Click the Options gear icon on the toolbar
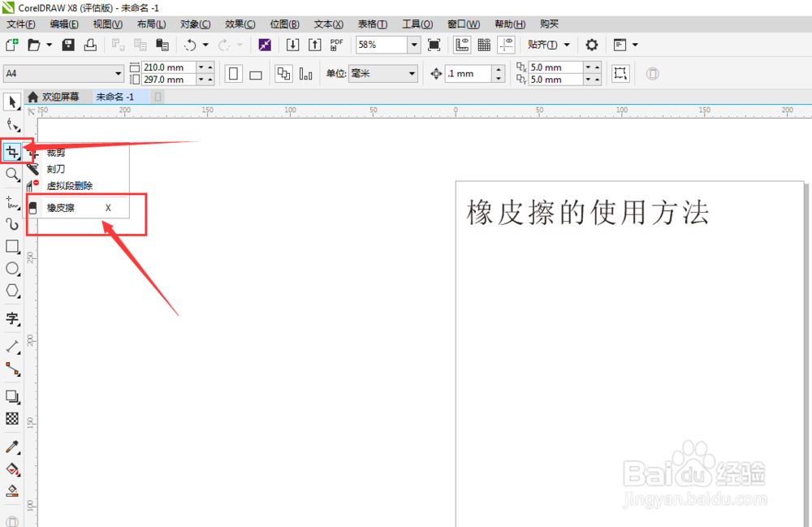The width and height of the screenshot is (812, 527). click(594, 45)
